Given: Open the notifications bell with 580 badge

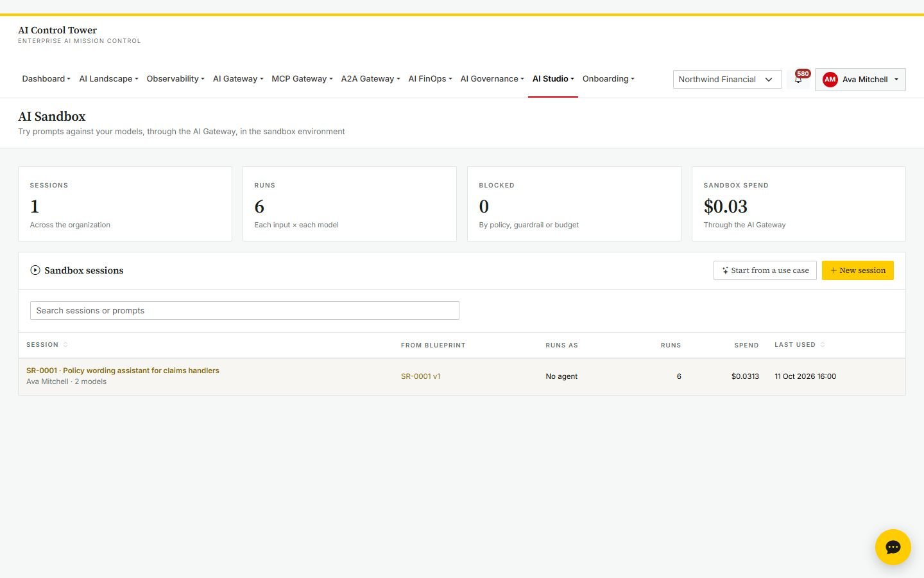Looking at the screenshot, I should 799,79.
